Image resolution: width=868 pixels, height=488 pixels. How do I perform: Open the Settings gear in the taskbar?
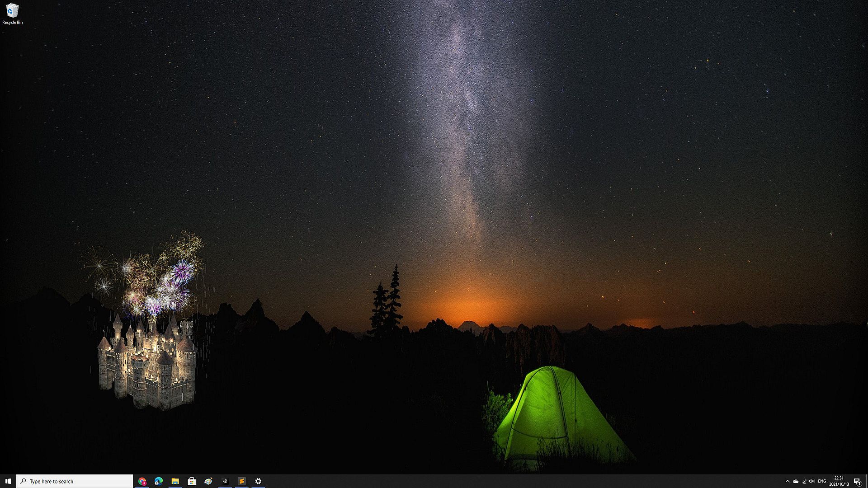pyautogui.click(x=258, y=481)
